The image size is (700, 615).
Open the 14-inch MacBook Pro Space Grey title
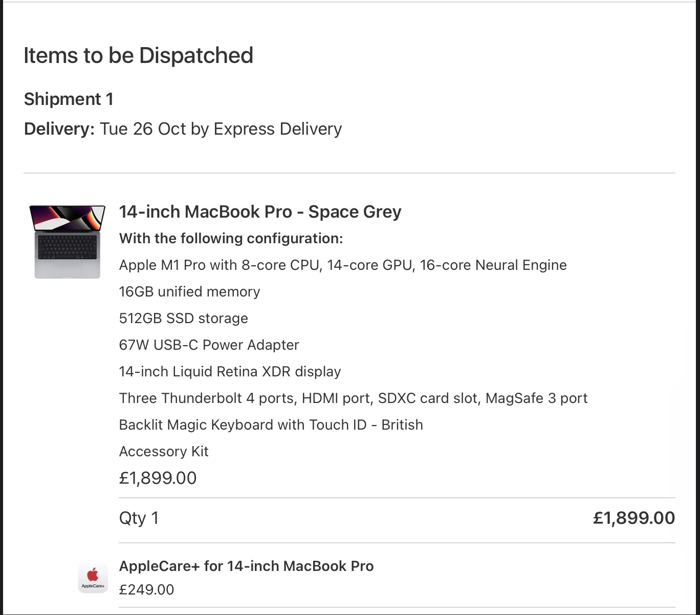[260, 211]
